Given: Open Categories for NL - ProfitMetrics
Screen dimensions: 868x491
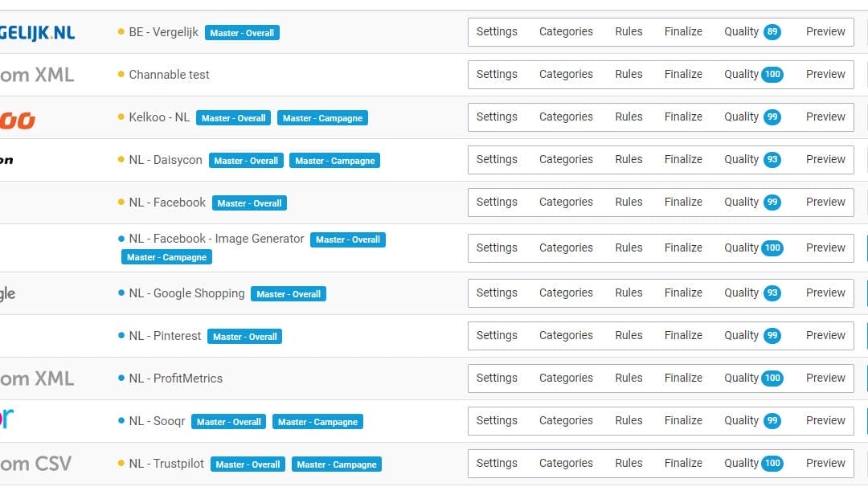Looking at the screenshot, I should coord(566,378).
